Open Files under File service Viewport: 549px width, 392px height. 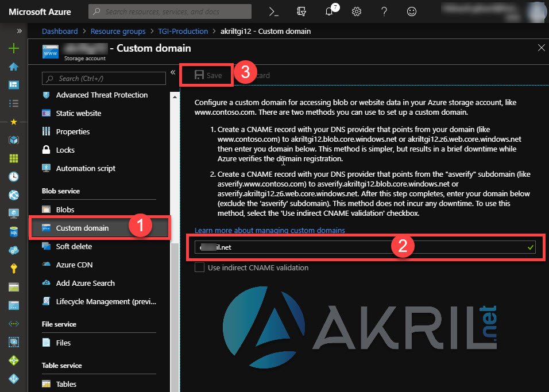56,343
